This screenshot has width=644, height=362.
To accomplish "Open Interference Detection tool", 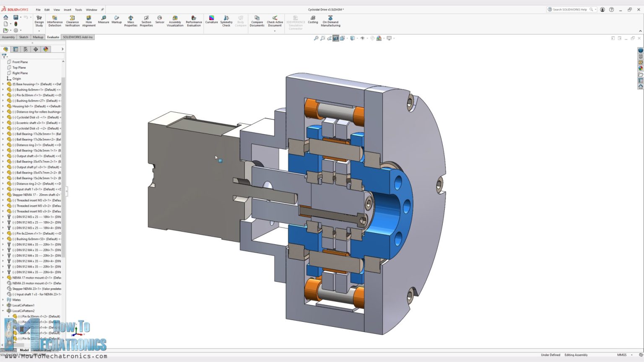I will click(55, 21).
